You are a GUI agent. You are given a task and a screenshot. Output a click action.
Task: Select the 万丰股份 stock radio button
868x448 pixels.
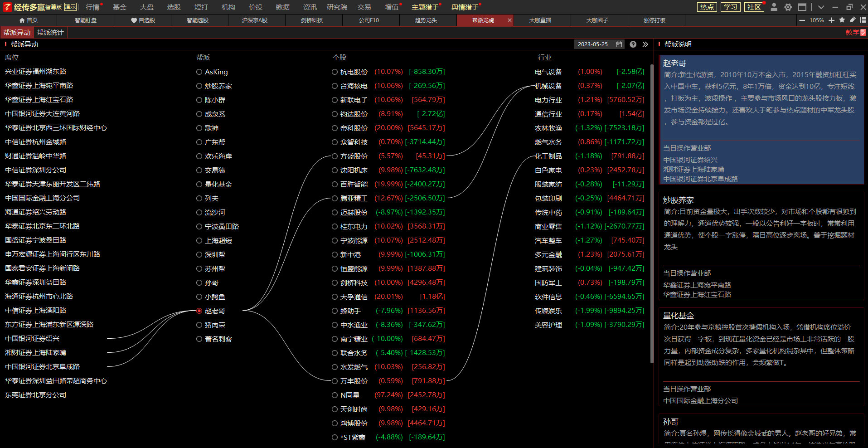pyautogui.click(x=335, y=381)
